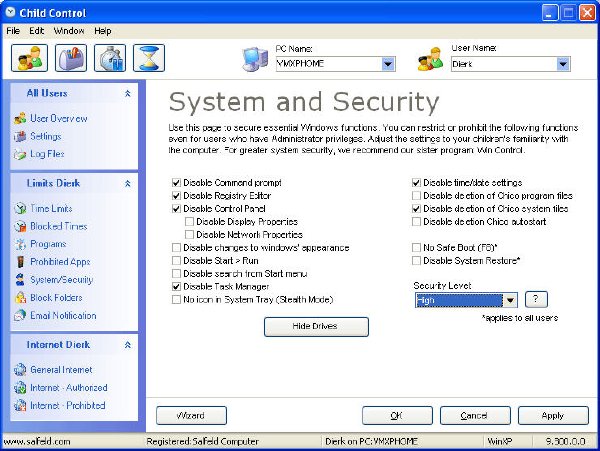Click the hourglass toolbar icon
600x451 pixels.
pyautogui.click(x=149, y=58)
